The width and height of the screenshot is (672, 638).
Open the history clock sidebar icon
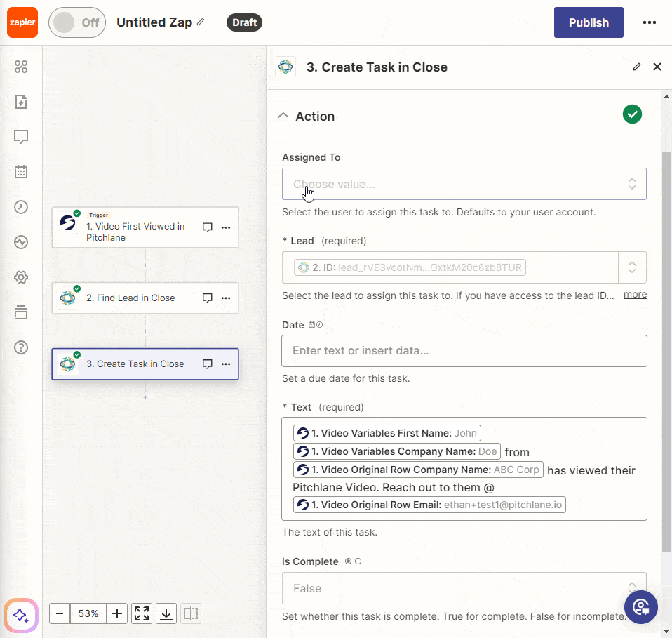[x=21, y=207]
